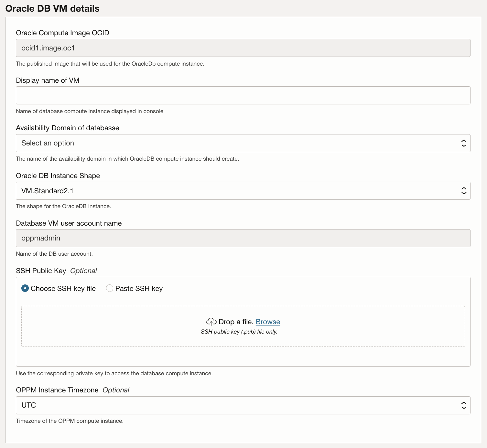This screenshot has height=448, width=487.
Task: Click the chevron on Availability Domain selector
Action: 463,143
